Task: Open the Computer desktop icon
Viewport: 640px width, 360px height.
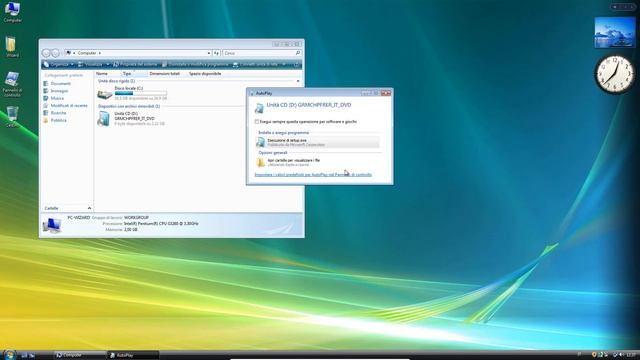Action: (x=12, y=12)
